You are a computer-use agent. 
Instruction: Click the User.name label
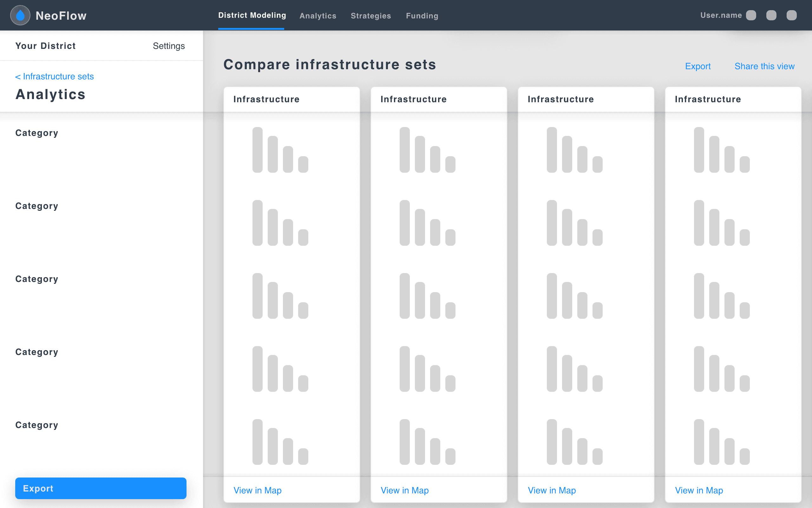coord(721,15)
